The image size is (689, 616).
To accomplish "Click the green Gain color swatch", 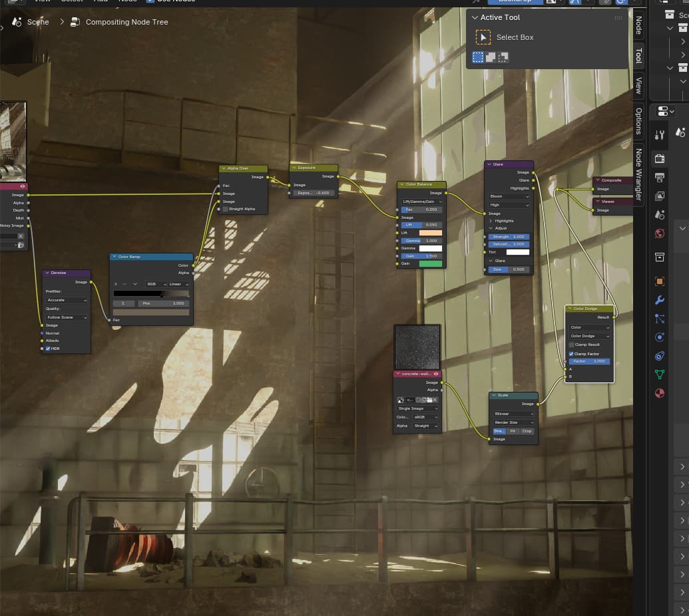I will coord(431,264).
